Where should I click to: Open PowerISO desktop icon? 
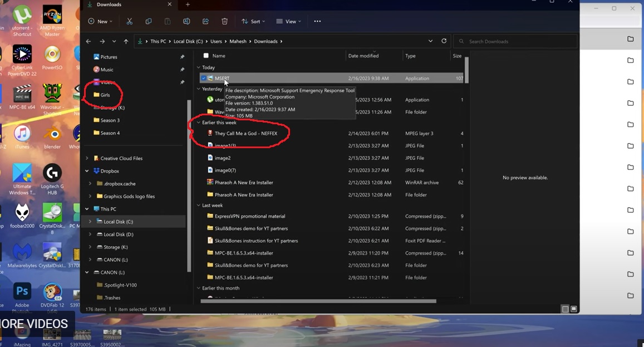pyautogui.click(x=52, y=58)
